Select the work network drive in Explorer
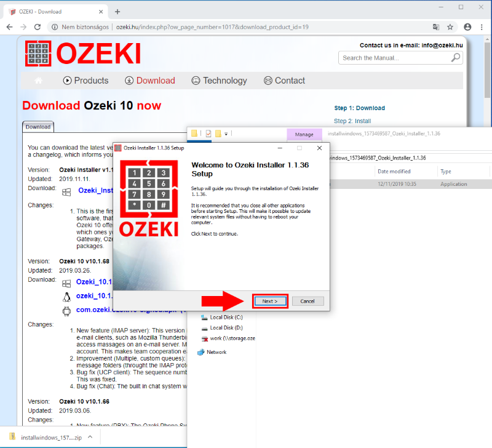 click(228, 338)
